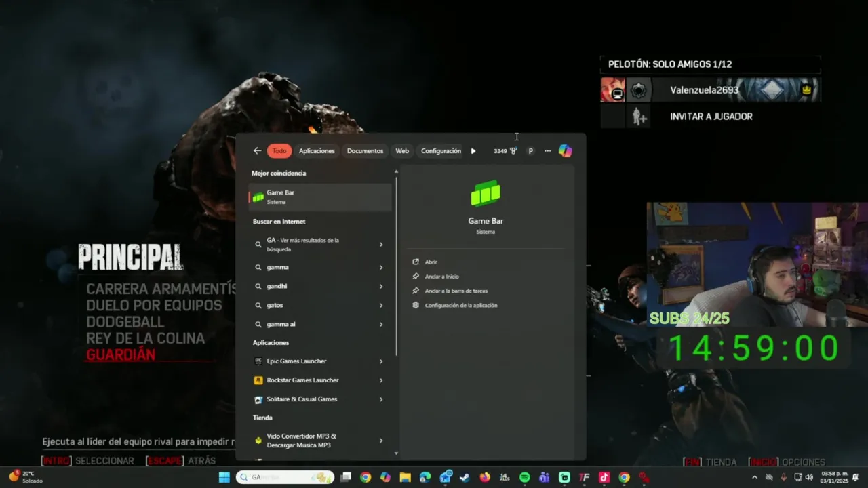The height and width of the screenshot is (488, 868).
Task: Click the Rockstar Games Launcher app icon
Action: pos(258,380)
